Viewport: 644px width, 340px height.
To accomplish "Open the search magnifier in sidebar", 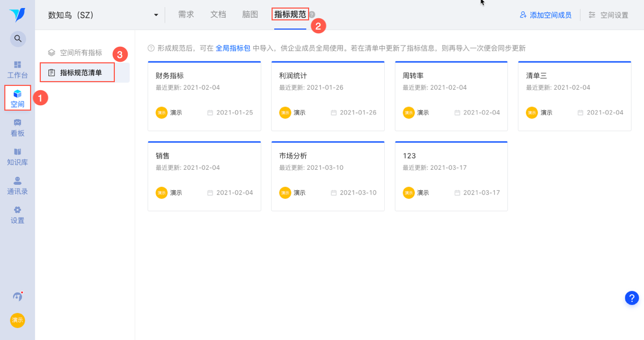I will 18,39.
